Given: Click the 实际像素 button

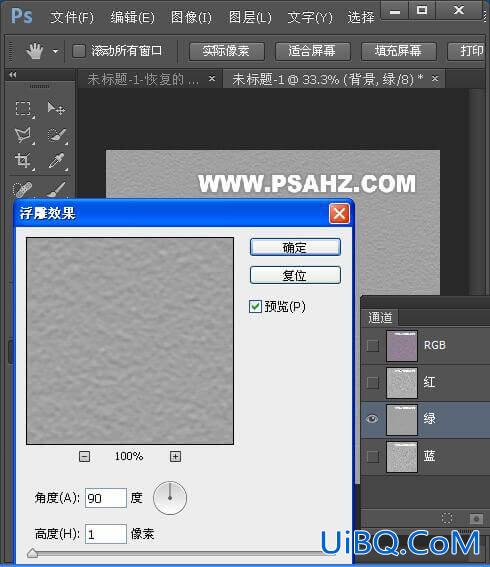Looking at the screenshot, I should point(227,51).
